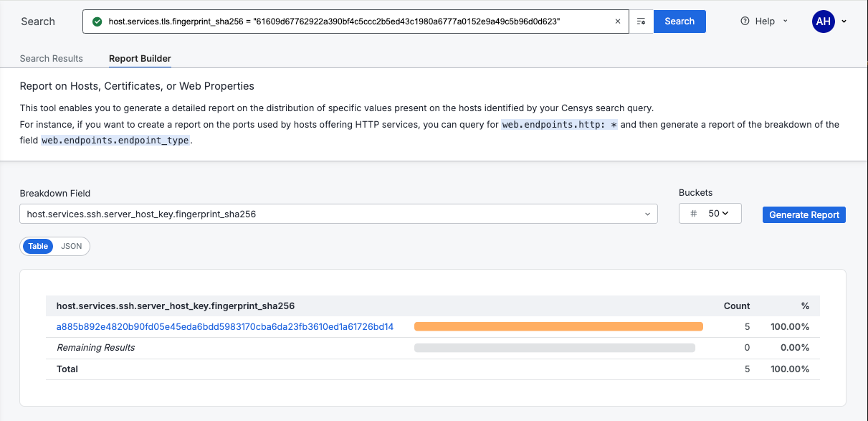The height and width of the screenshot is (421, 868).
Task: Open the Buckets count 50 dropdown
Action: [x=718, y=214]
